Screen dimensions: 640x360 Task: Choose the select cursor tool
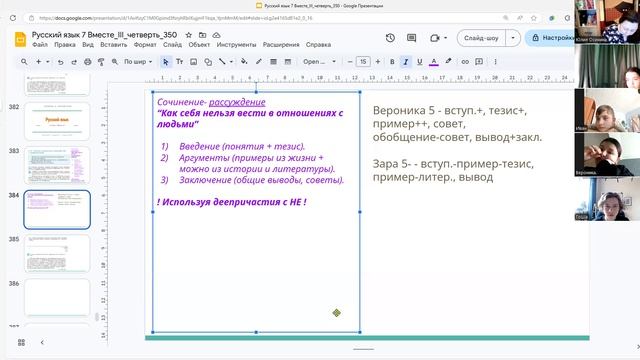pos(165,62)
